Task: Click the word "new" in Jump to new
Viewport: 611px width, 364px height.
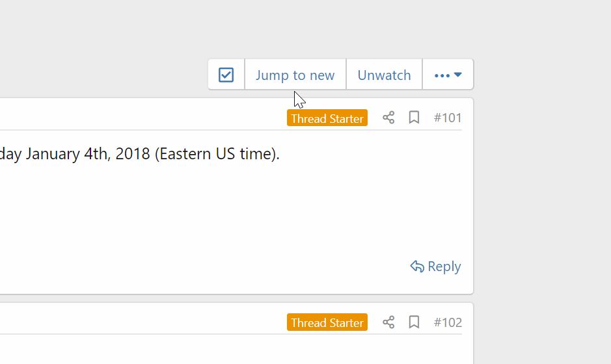Action: pos(322,75)
